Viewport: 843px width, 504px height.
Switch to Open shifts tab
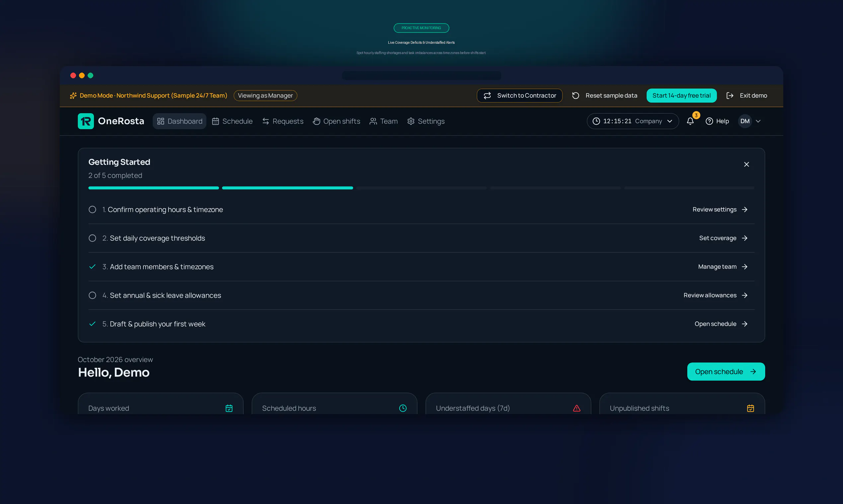tap(337, 121)
